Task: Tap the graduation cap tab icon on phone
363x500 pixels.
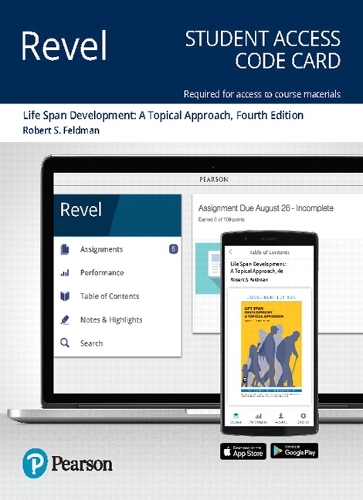Action: (x=236, y=416)
